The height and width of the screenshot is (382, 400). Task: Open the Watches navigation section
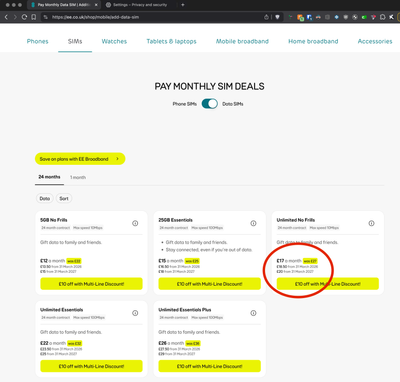click(114, 41)
